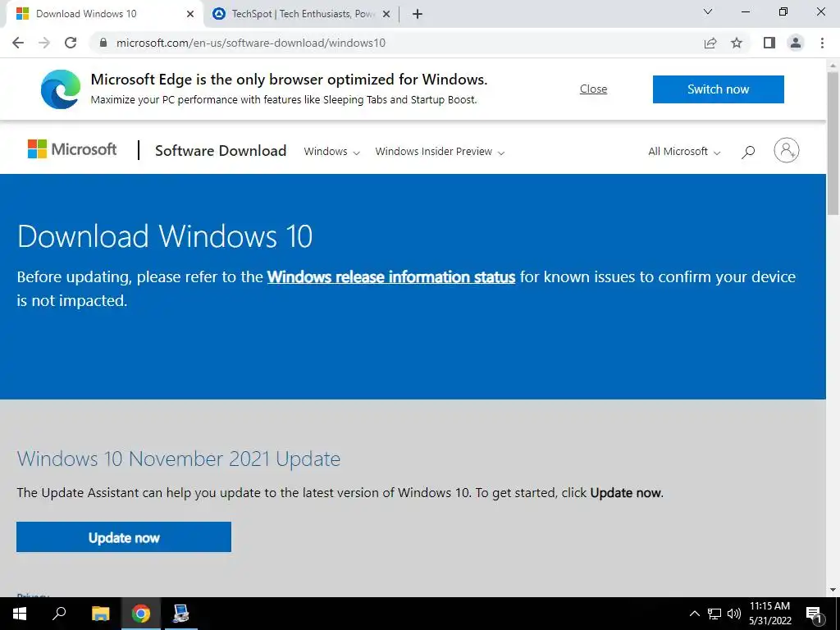840x630 pixels.
Task: Click the address bar URL
Action: coord(251,43)
